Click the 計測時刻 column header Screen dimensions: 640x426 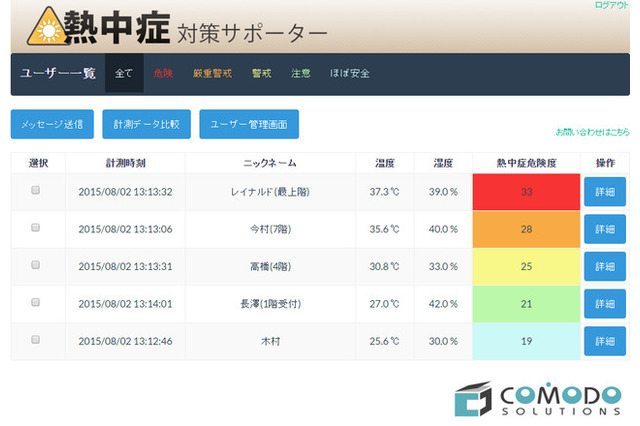click(x=125, y=163)
